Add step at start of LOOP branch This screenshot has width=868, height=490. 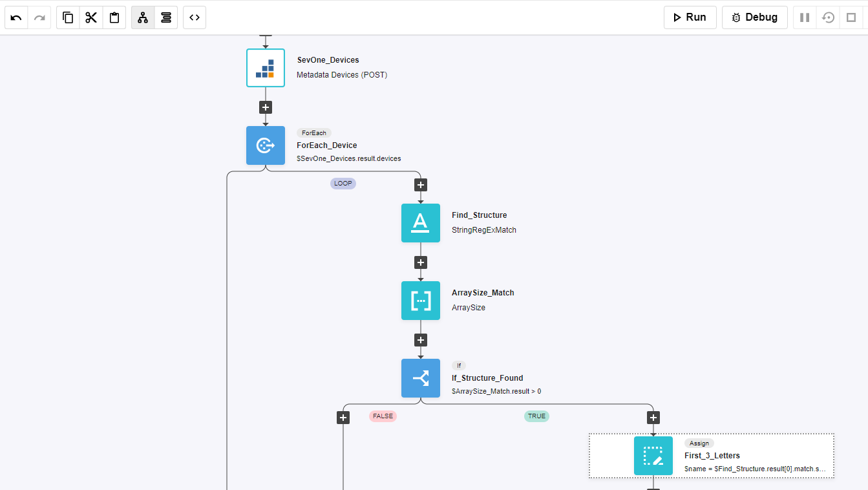click(x=421, y=185)
